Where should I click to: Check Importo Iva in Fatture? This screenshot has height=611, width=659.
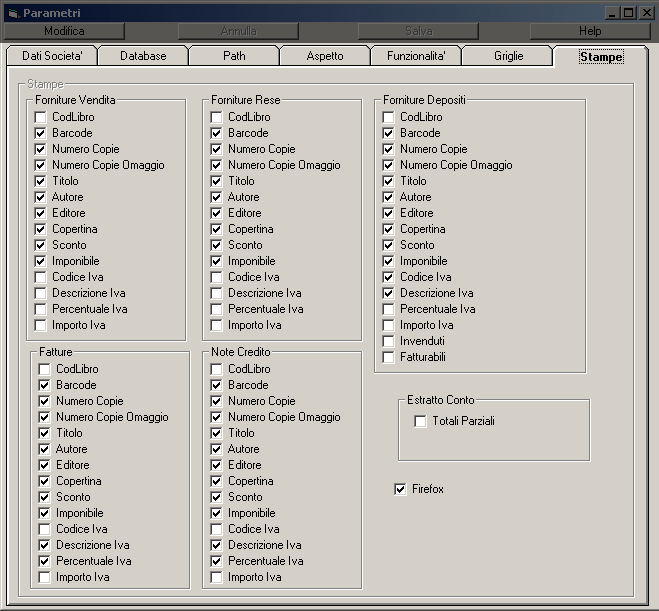click(x=44, y=577)
